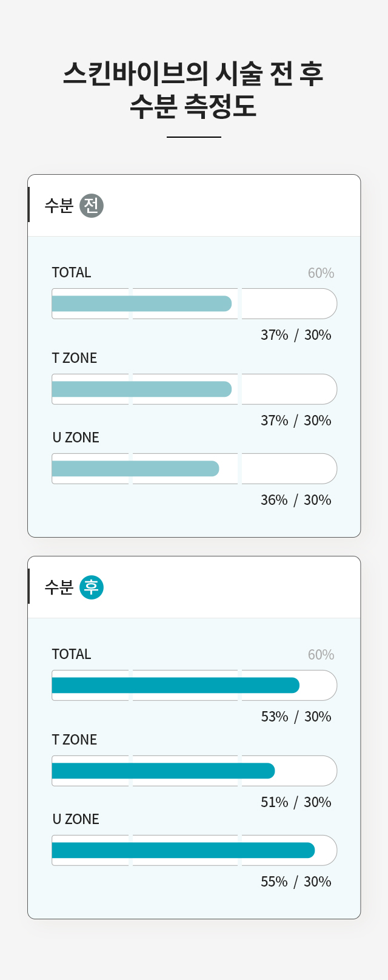The height and width of the screenshot is (980, 388).
Task: Select the after TOTAL moisture bar
Action: tap(195, 685)
